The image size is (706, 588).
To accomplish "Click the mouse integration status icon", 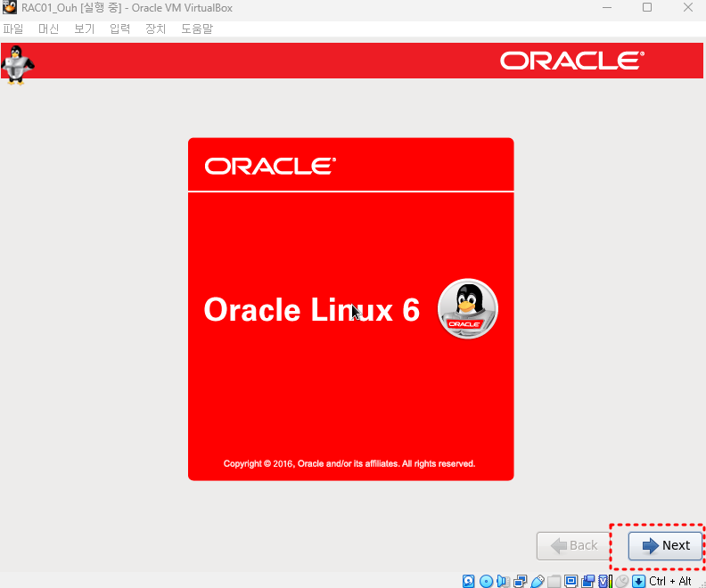I will 622,581.
